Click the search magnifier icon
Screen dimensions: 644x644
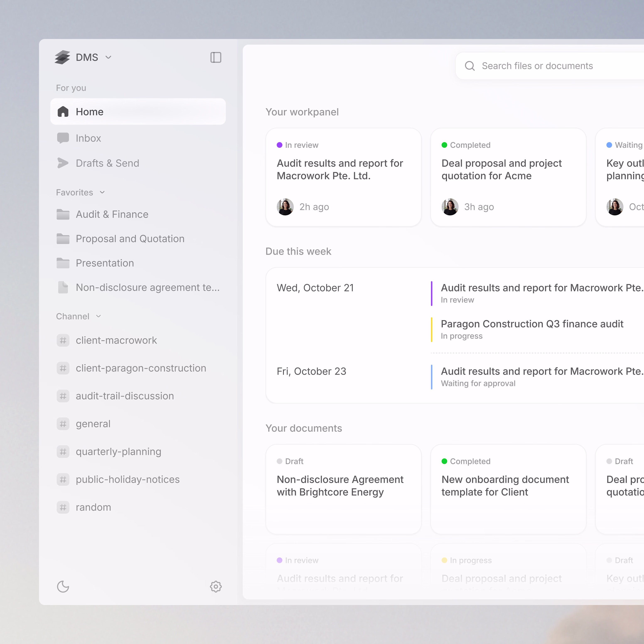[470, 66]
